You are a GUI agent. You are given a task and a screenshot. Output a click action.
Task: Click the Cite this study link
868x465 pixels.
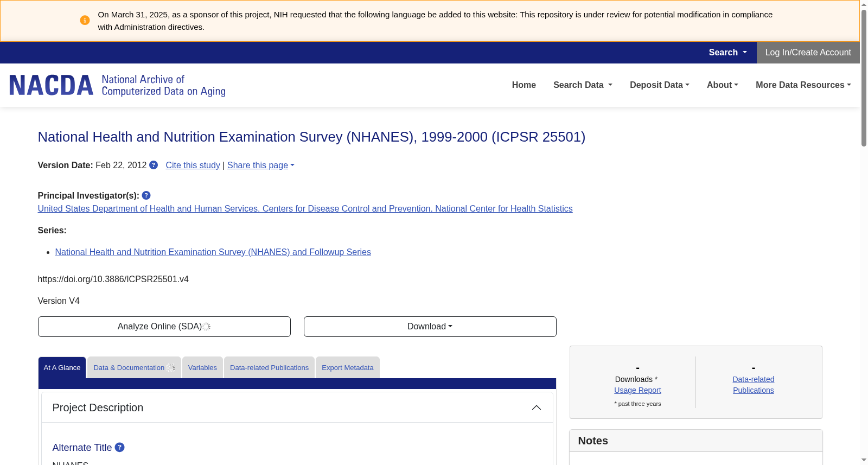click(x=193, y=165)
